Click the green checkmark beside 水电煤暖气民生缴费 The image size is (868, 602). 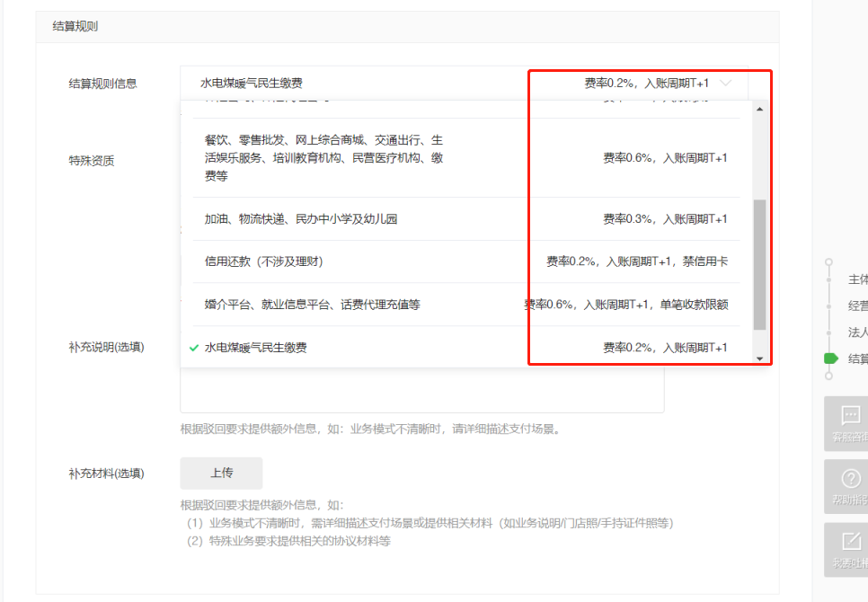[x=194, y=348]
